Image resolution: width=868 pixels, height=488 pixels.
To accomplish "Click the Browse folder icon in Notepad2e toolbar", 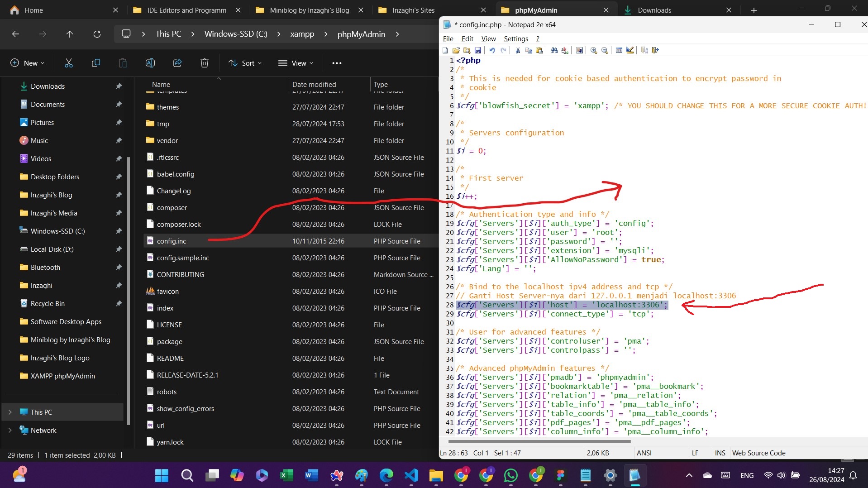I will [x=467, y=50].
